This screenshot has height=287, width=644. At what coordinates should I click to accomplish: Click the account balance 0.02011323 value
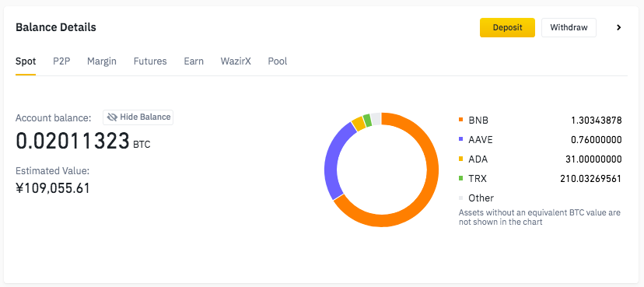[72, 141]
